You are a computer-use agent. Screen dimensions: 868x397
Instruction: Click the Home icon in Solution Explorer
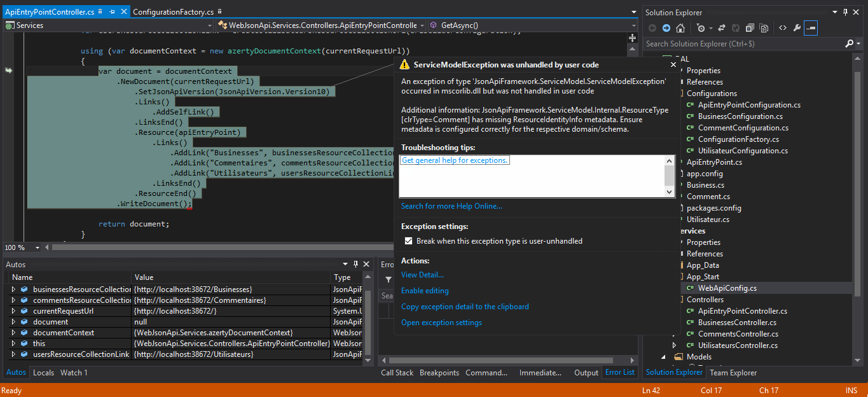coord(680,28)
